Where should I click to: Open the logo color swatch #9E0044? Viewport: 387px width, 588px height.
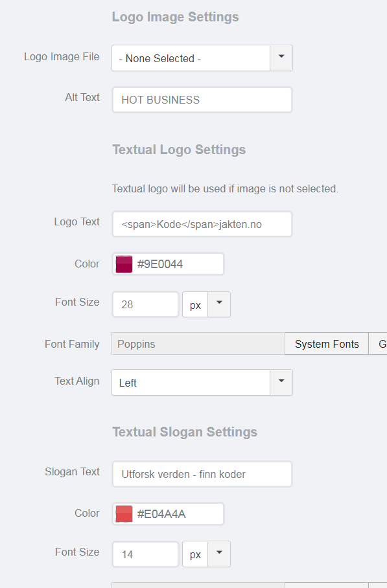[x=124, y=264]
